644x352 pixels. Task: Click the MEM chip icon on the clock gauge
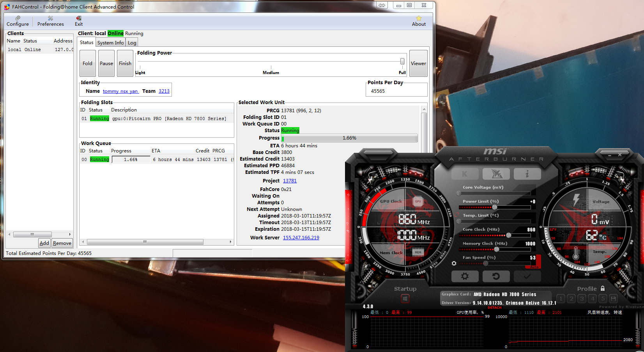[418, 252]
